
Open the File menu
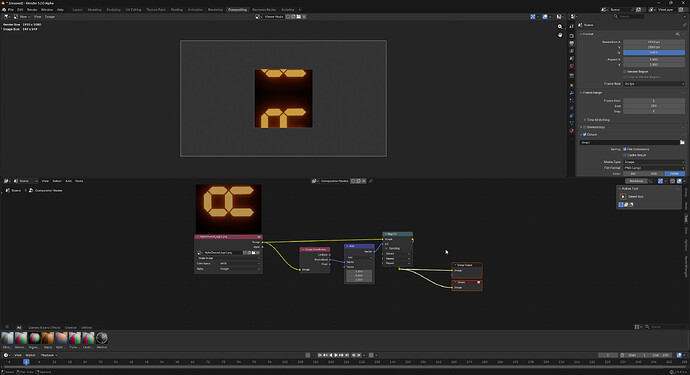pos(11,10)
